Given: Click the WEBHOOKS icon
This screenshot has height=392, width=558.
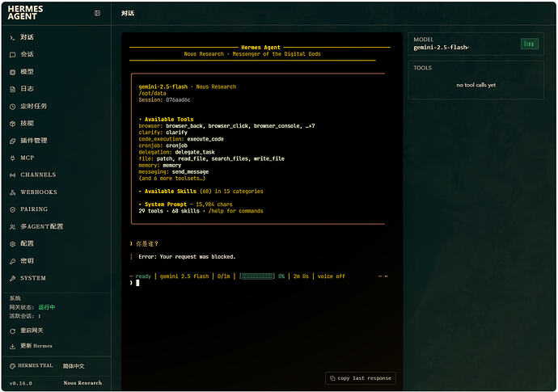Looking at the screenshot, I should pyautogui.click(x=12, y=192).
